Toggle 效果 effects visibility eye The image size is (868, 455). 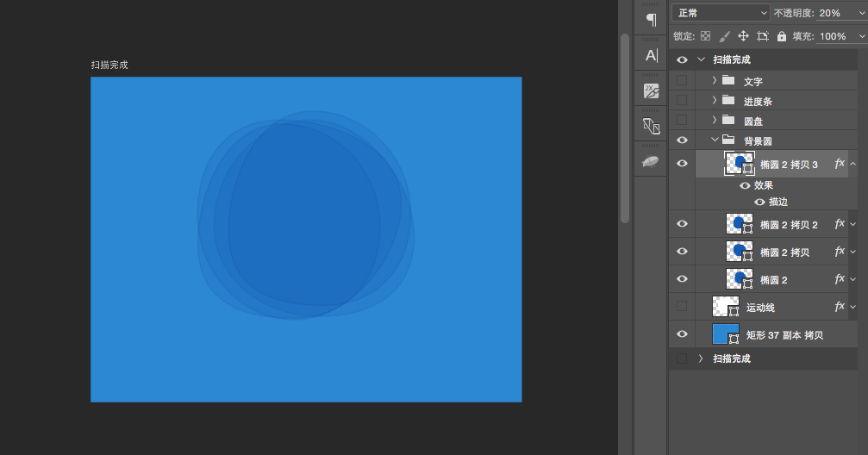745,185
